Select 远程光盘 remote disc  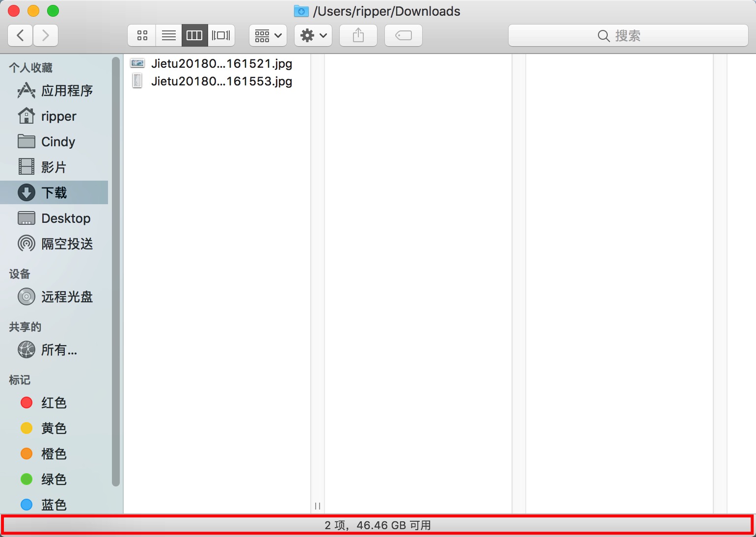click(x=66, y=297)
